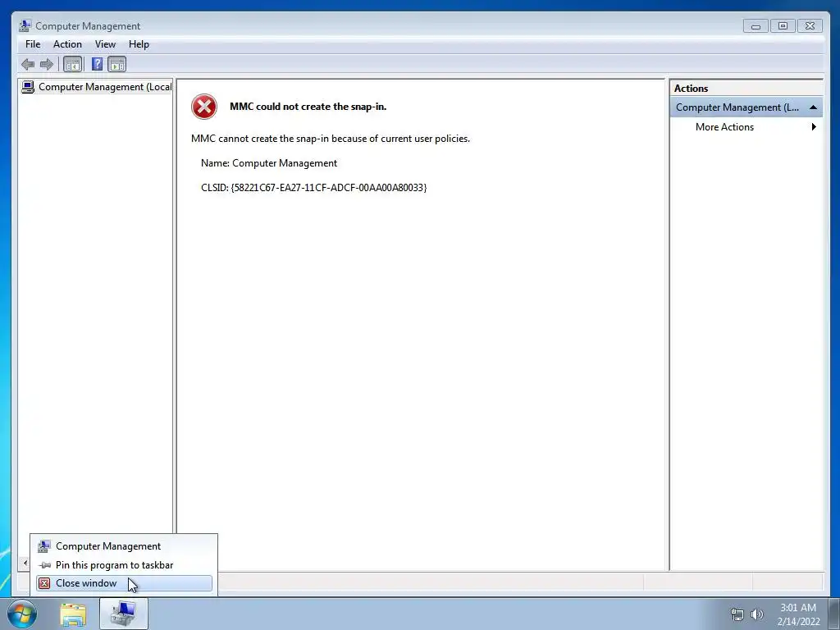
Task: Click the Show desktop strip after the clock
Action: (834, 614)
